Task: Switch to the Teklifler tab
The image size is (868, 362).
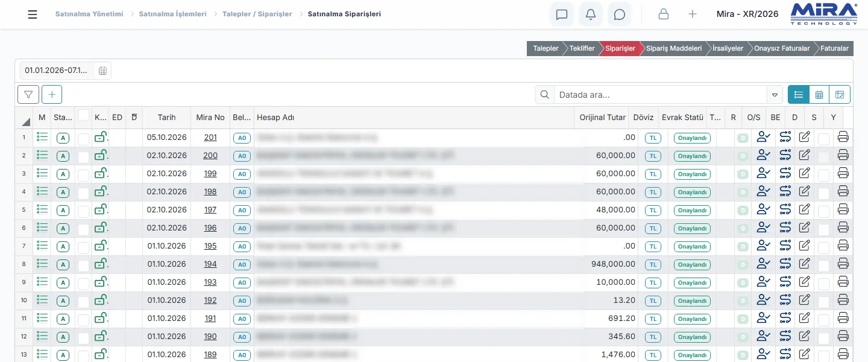Action: 582,48
